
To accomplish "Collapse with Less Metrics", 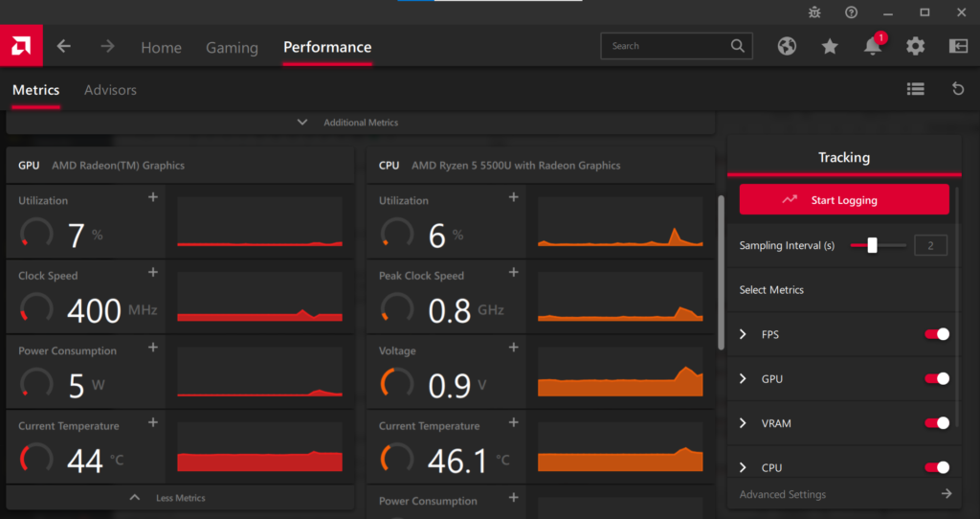I will click(x=180, y=498).
